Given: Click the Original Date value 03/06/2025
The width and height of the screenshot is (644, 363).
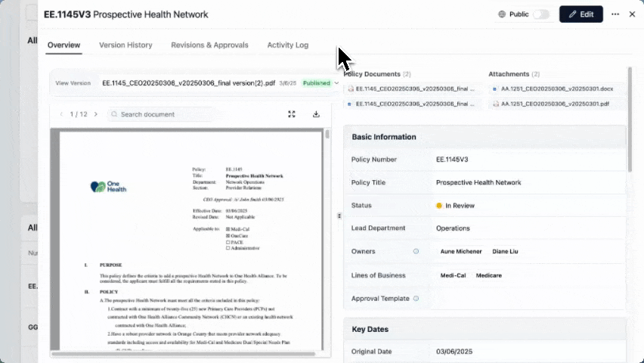Looking at the screenshot, I should pos(454,352).
